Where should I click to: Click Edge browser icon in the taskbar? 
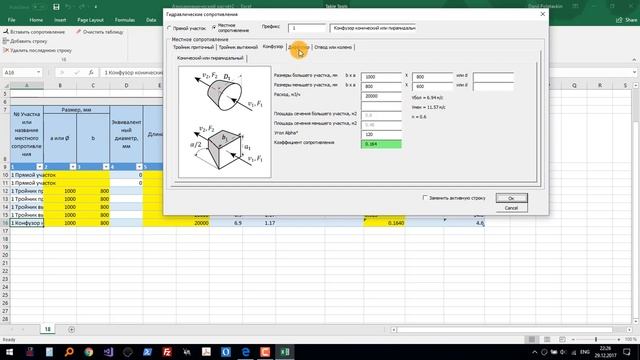[245, 352]
